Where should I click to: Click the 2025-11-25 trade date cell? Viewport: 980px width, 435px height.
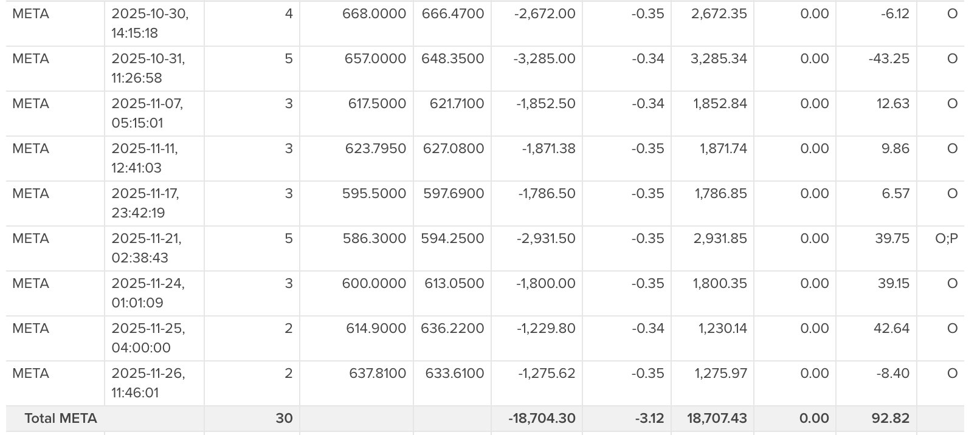[x=148, y=338]
